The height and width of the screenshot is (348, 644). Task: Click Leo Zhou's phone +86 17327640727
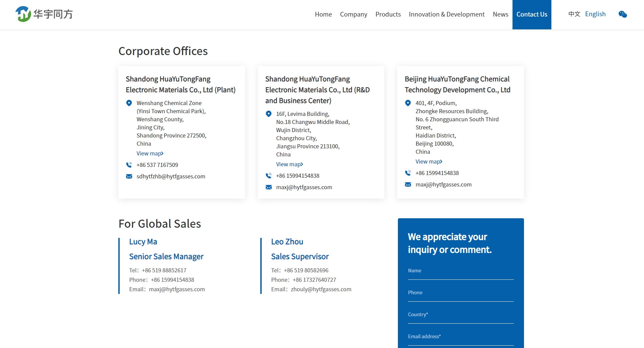point(314,280)
